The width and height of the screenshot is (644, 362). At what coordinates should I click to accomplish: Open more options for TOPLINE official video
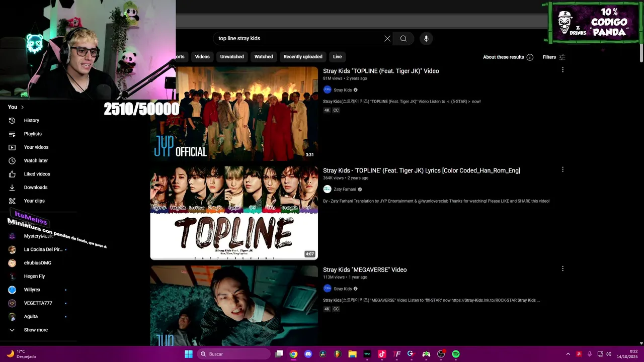[x=562, y=70]
